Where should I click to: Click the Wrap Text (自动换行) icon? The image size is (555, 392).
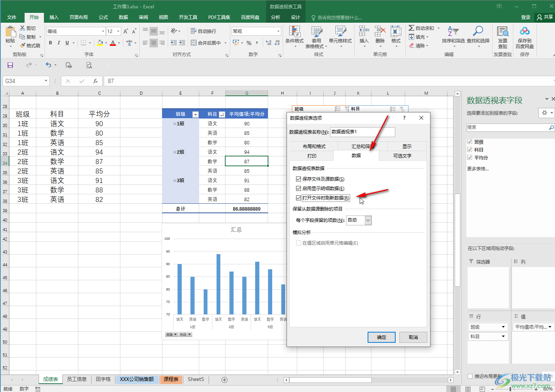point(194,31)
